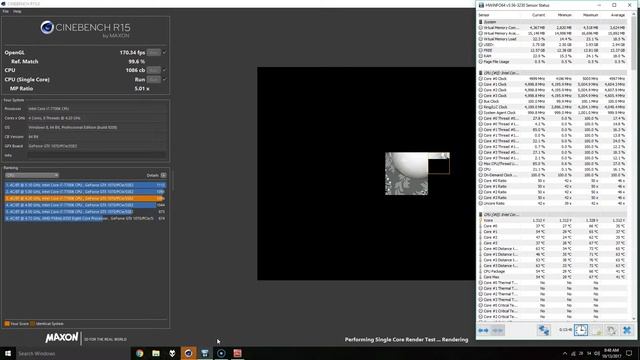Select the Core Max temperature row
Screen dimensions: 640x360
click(x=553, y=277)
